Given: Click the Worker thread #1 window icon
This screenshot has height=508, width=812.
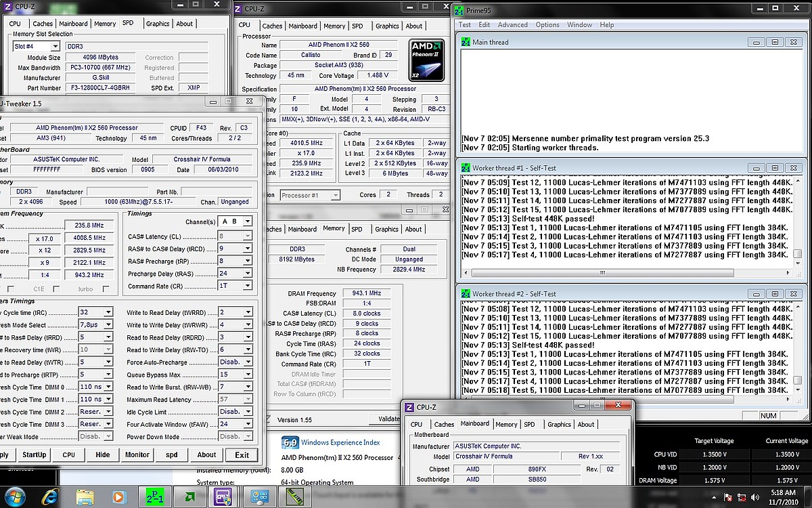Looking at the screenshot, I should [465, 168].
